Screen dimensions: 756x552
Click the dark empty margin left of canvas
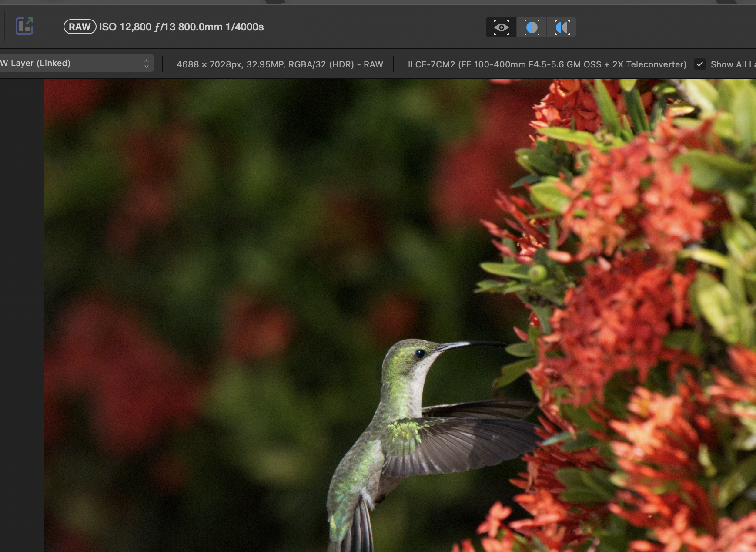point(22,305)
